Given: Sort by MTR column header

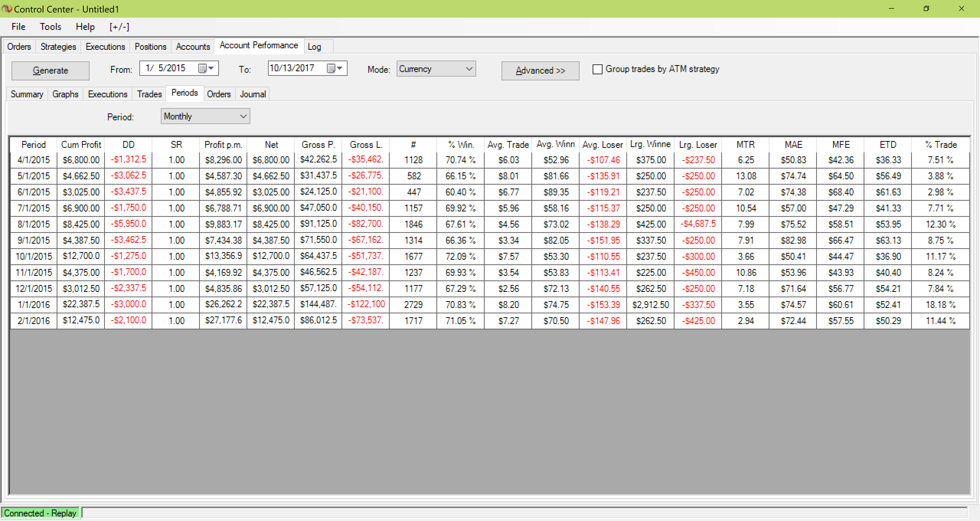Looking at the screenshot, I should coord(746,145).
